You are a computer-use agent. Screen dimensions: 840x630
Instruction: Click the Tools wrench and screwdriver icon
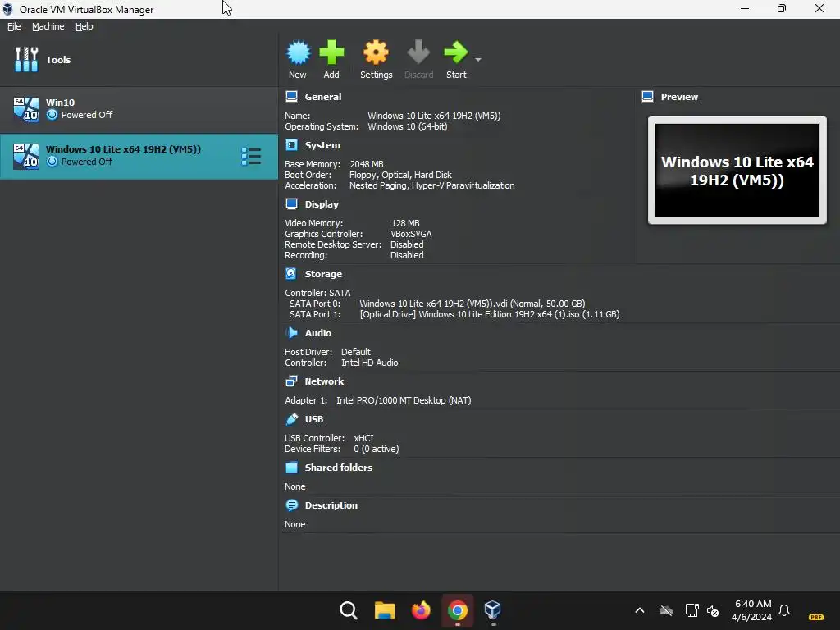[x=26, y=59]
